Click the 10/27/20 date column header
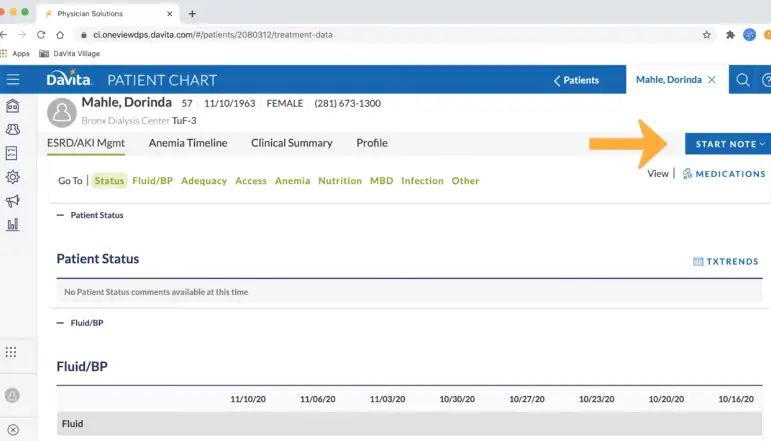This screenshot has width=771, height=441. click(x=527, y=399)
